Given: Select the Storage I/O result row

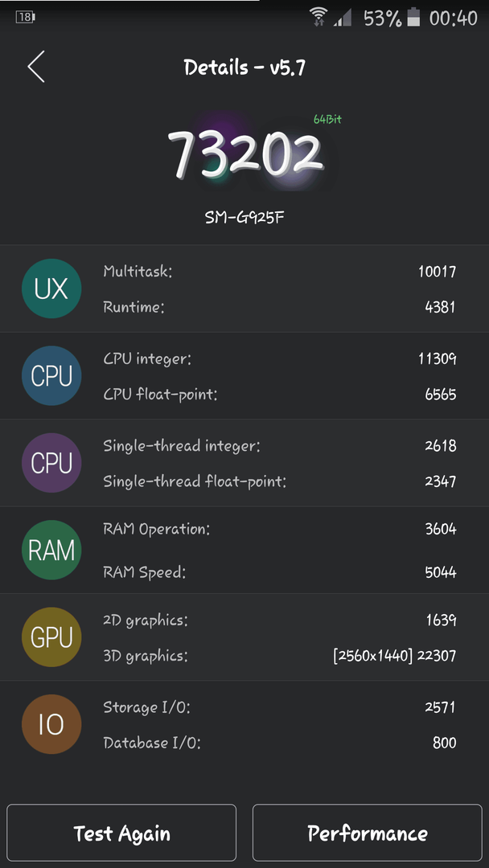Looking at the screenshot, I should [280, 706].
